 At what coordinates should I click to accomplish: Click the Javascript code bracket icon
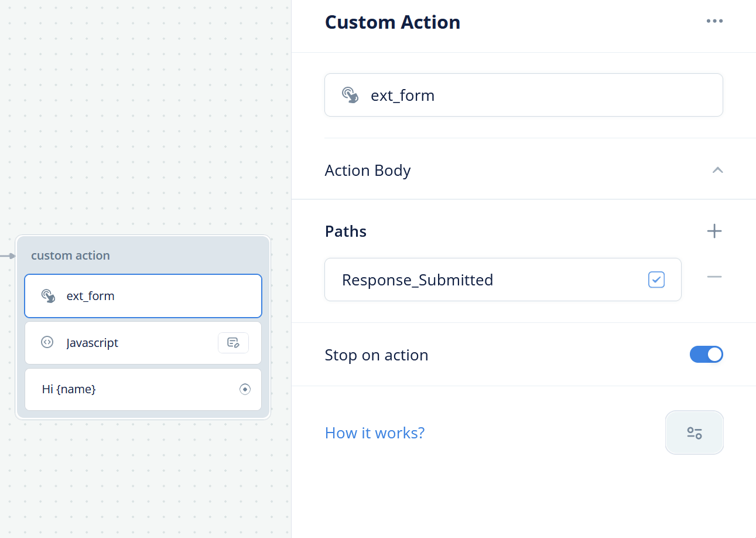[47, 342]
